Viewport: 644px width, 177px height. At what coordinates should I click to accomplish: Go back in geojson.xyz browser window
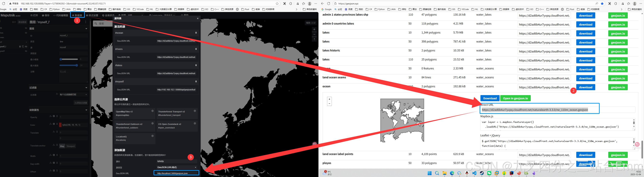click(x=322, y=4)
